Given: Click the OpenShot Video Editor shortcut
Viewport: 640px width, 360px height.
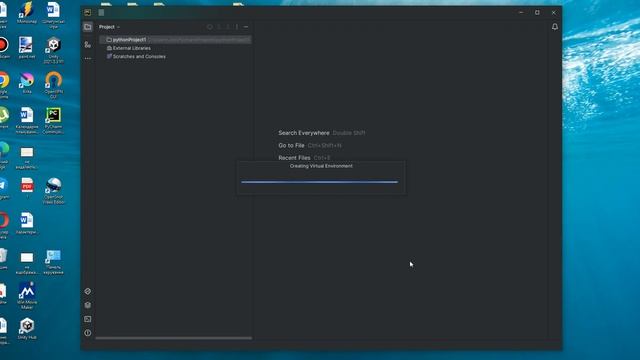Looking at the screenshot, I should 53,191.
